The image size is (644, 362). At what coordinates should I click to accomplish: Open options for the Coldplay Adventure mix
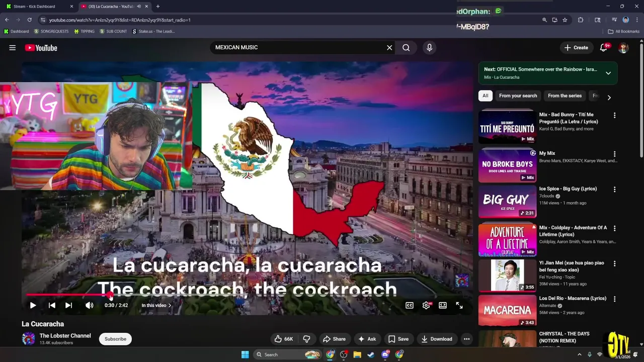pyautogui.click(x=614, y=228)
